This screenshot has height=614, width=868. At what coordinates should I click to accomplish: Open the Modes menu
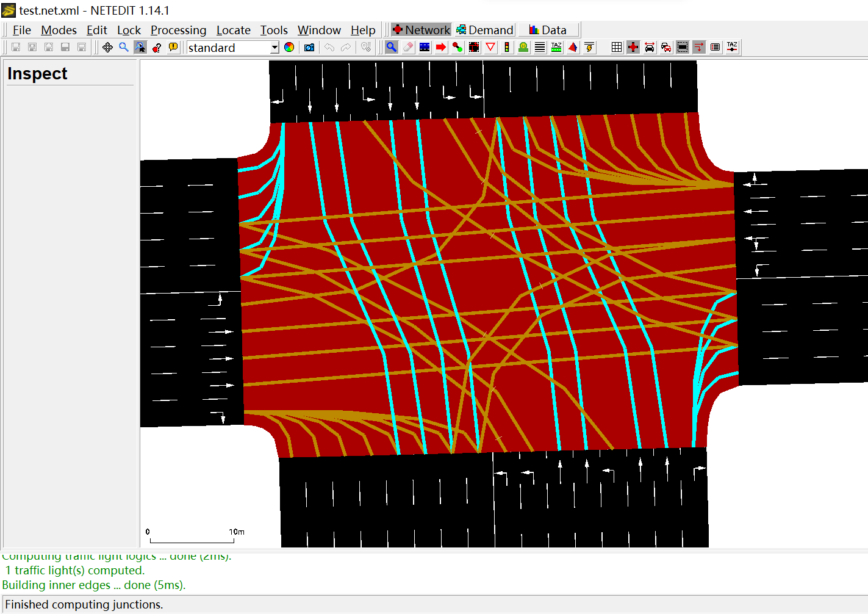tap(59, 30)
